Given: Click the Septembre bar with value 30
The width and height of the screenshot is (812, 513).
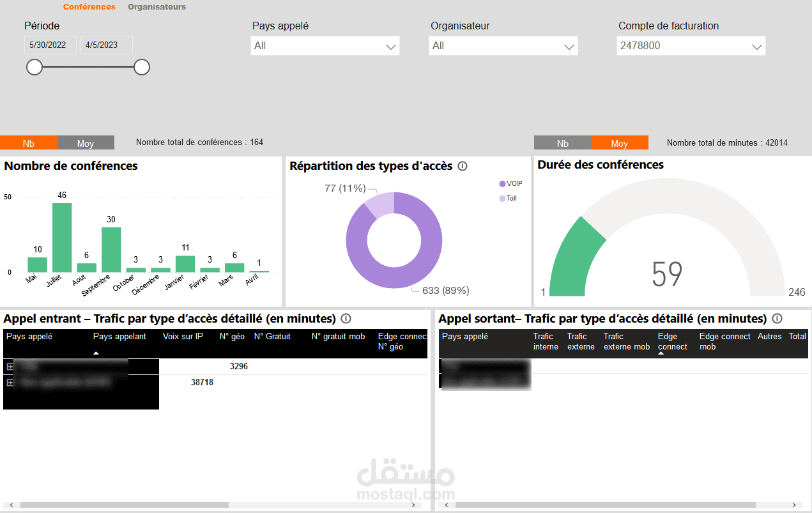Looking at the screenshot, I should click(111, 250).
